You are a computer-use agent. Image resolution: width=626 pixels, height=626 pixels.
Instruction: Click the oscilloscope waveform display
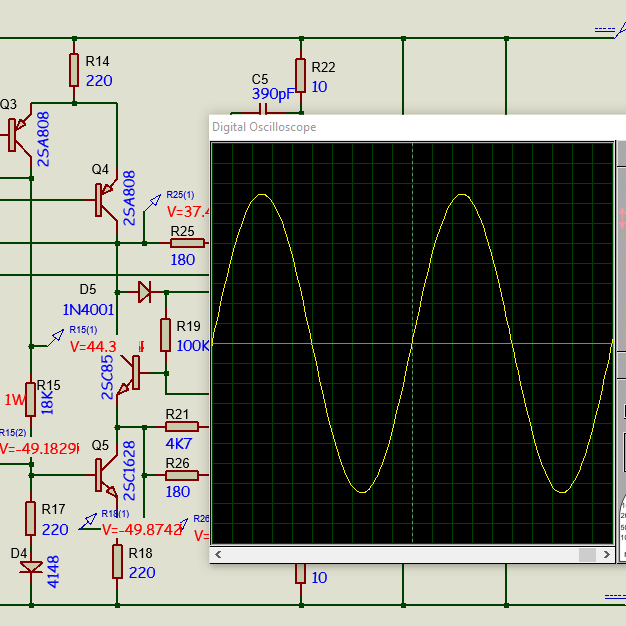pyautogui.click(x=412, y=343)
